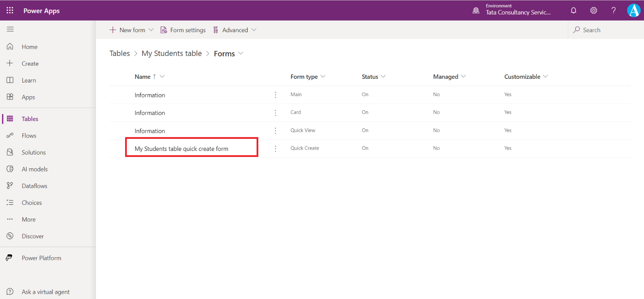Screen dimensions: 644x299
Task: Open more options for Main Information form
Action: coord(275,95)
